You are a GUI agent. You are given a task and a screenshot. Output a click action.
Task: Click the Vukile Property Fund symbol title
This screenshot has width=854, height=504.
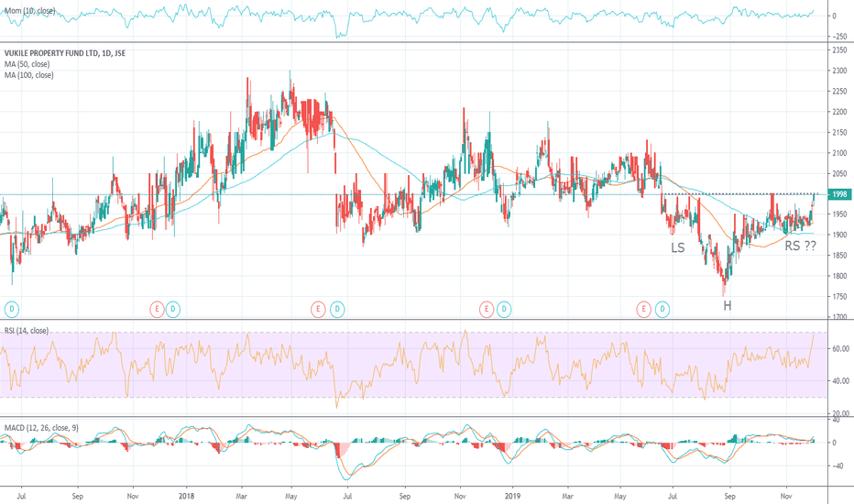click(x=65, y=53)
